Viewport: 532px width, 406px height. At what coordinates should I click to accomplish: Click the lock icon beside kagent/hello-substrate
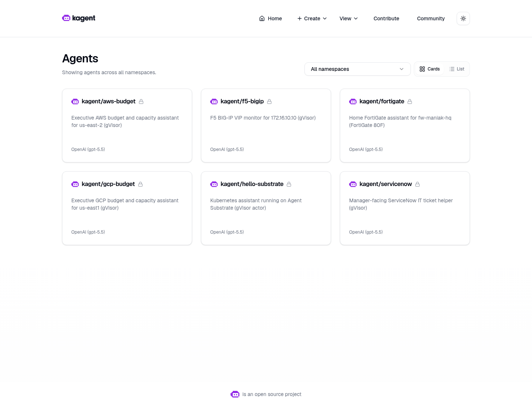(289, 184)
